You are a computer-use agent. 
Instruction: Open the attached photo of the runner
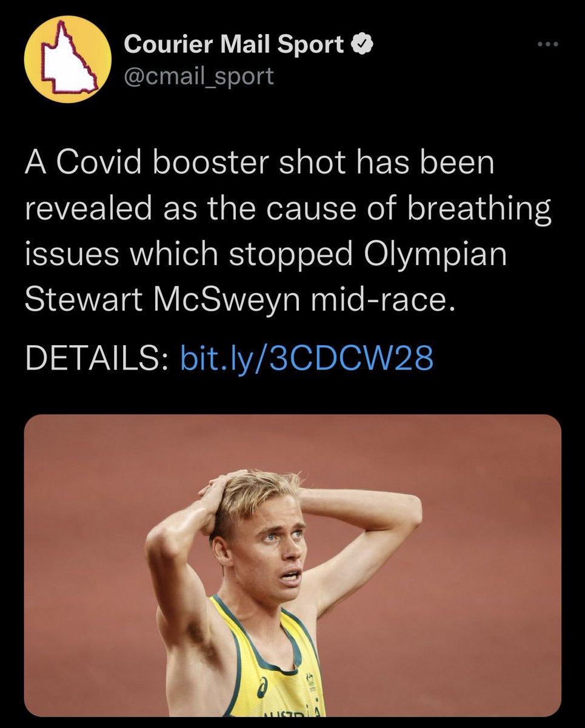tap(292, 565)
